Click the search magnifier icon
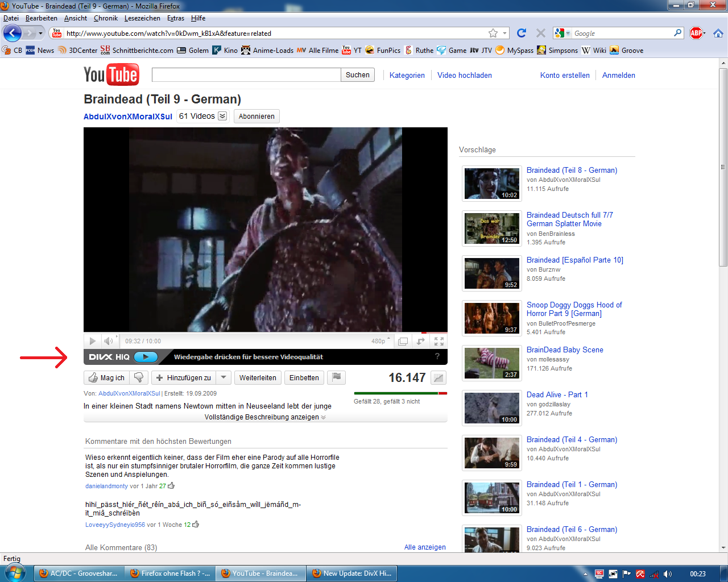Image resolution: width=728 pixels, height=582 pixels. pos(677,33)
